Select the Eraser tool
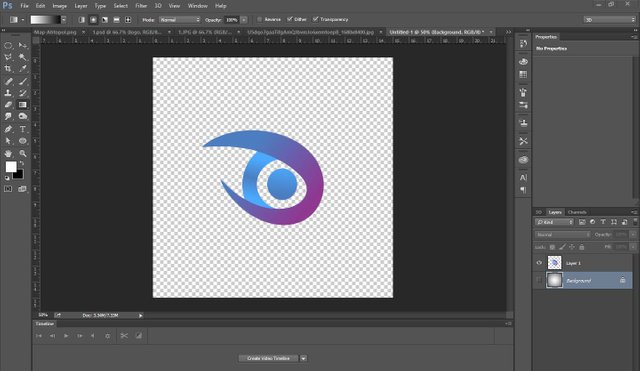 click(8, 105)
